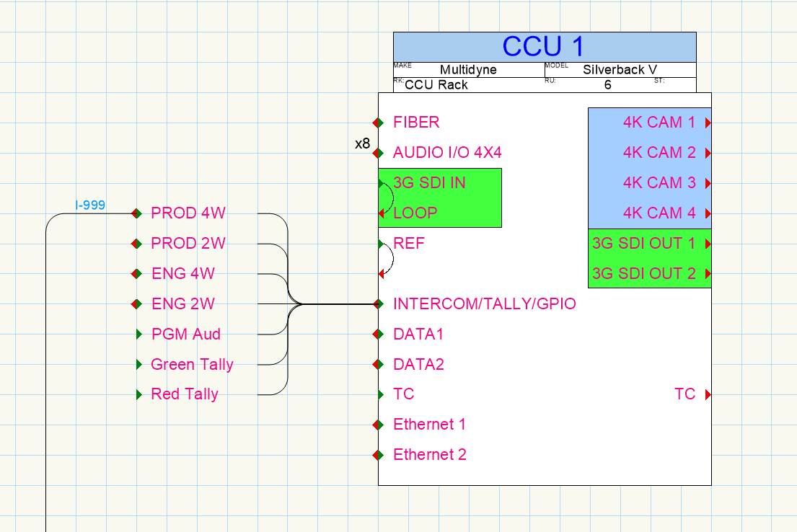Click the x8 multiplier annotation
Image resolution: width=797 pixels, height=532 pixels.
(x=362, y=144)
